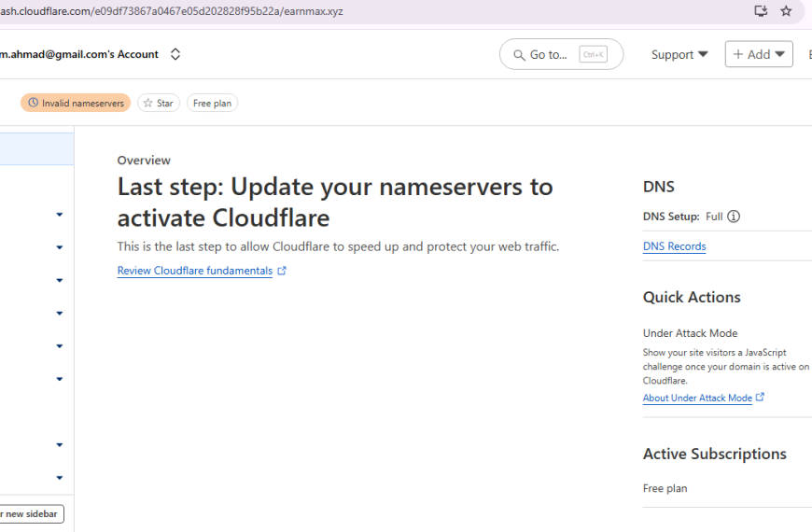Click the Go to search field
The width and height of the screenshot is (812, 532).
(561, 54)
